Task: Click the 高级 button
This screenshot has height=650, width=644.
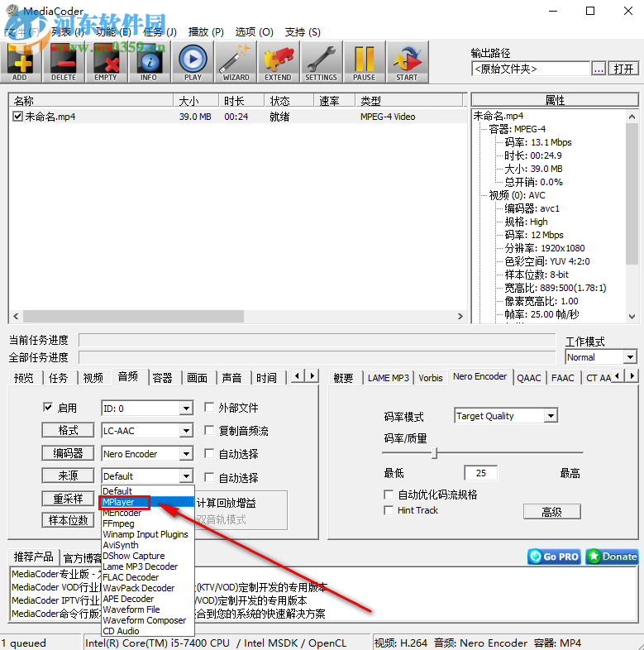Action: 552,512
